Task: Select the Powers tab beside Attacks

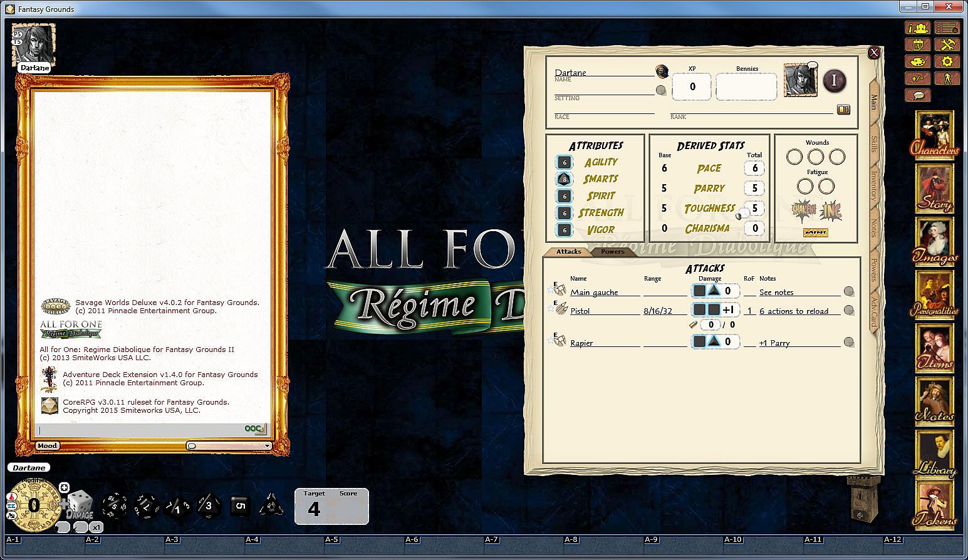Action: (x=613, y=252)
